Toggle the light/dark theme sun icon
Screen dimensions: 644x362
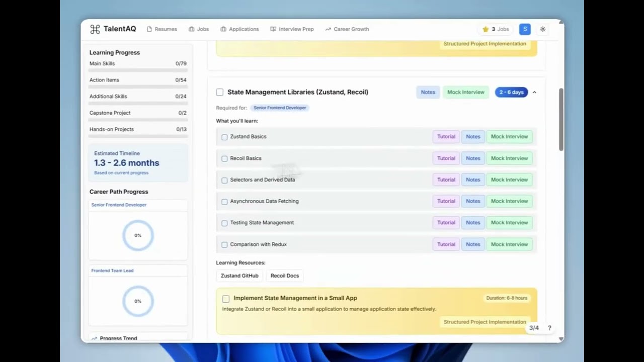click(x=543, y=29)
